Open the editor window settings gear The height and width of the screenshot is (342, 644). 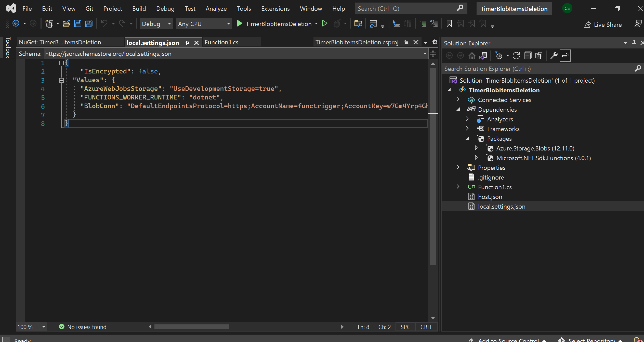coord(435,42)
